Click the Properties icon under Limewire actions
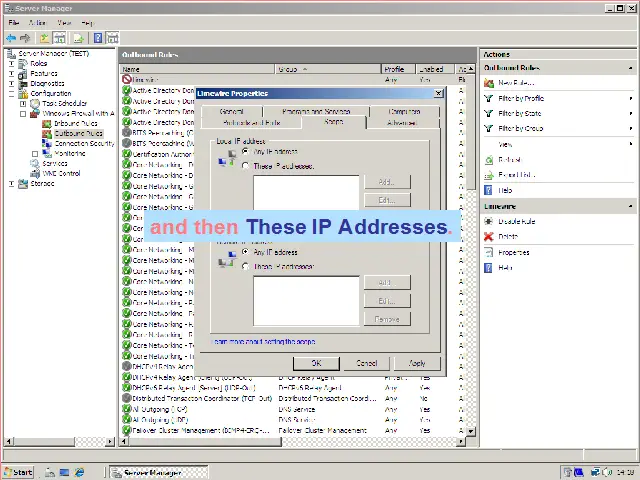 point(489,252)
